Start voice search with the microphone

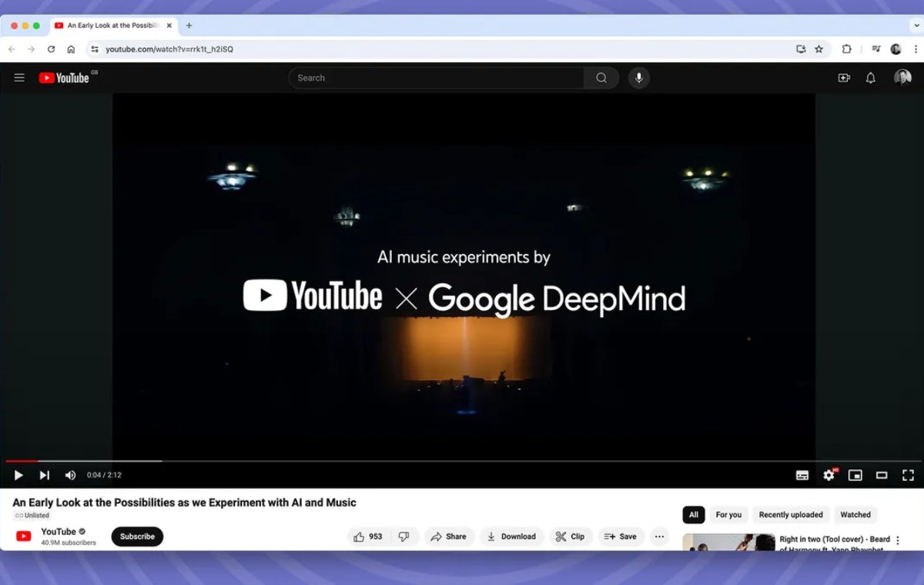pyautogui.click(x=638, y=78)
